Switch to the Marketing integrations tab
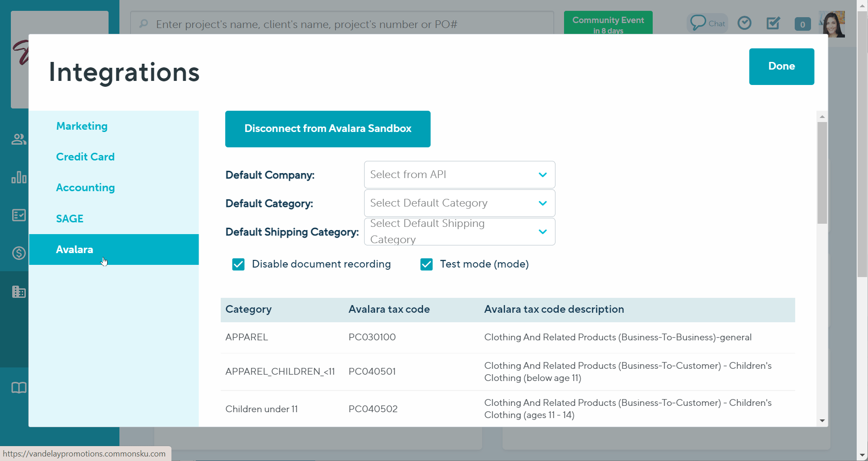The height and width of the screenshot is (461, 868). [x=82, y=126]
